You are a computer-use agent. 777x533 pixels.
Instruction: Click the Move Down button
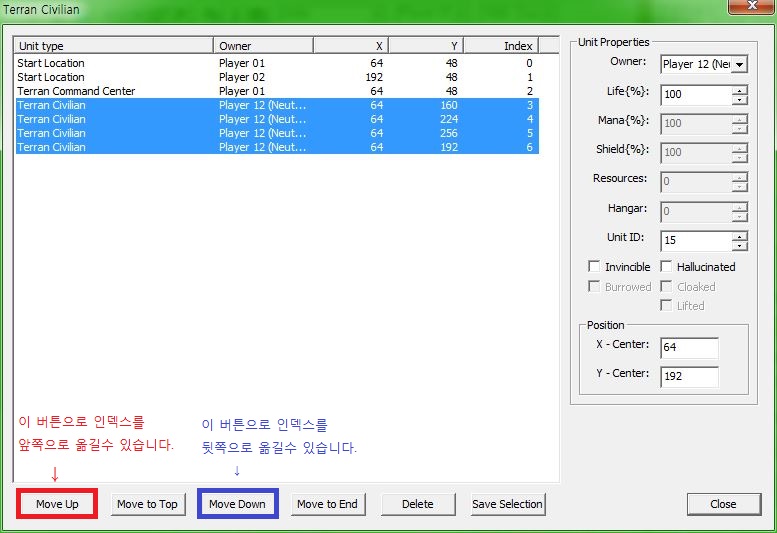click(237, 504)
